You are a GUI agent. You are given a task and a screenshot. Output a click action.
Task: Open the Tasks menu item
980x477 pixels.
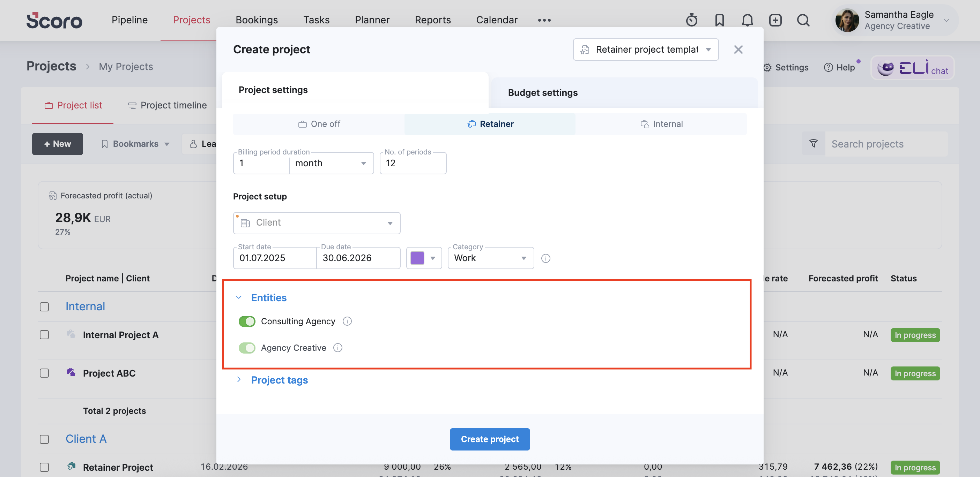pos(316,20)
